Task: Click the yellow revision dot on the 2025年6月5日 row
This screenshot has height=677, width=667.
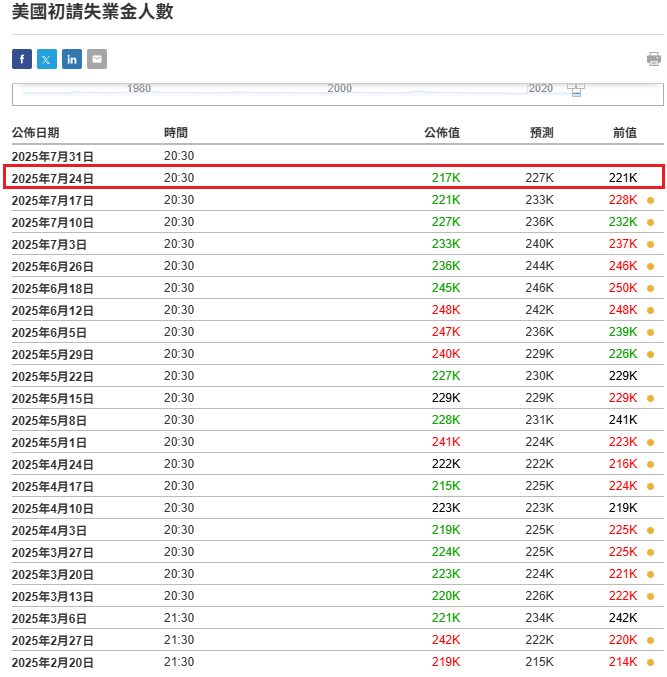Action: point(650,332)
